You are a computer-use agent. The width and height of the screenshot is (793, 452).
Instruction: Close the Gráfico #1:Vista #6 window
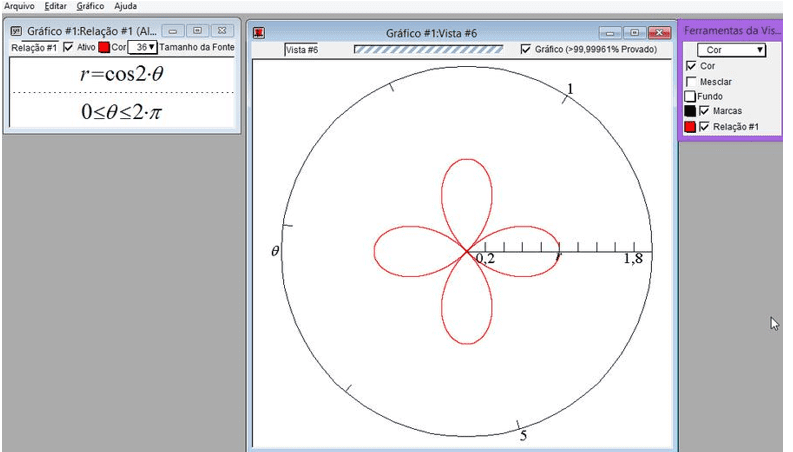click(x=659, y=33)
